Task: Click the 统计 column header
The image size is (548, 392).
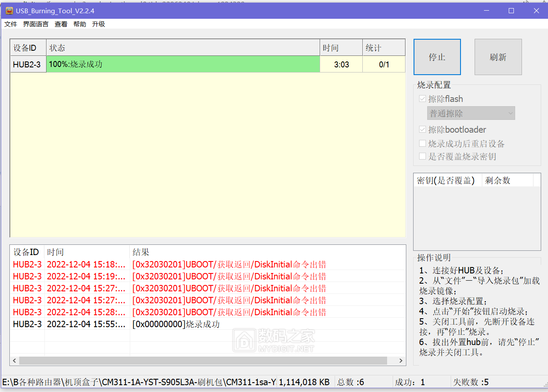Action: click(x=384, y=48)
